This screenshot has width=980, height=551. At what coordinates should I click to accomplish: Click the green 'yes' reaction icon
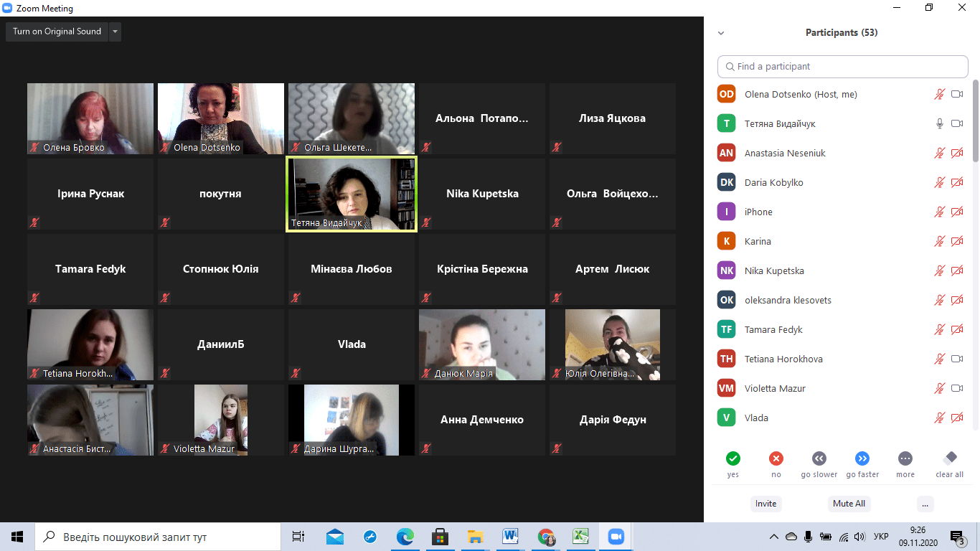(732, 458)
